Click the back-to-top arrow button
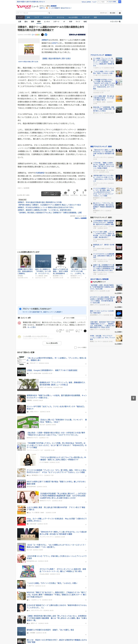This screenshot has width=138, height=644. pos(133,398)
